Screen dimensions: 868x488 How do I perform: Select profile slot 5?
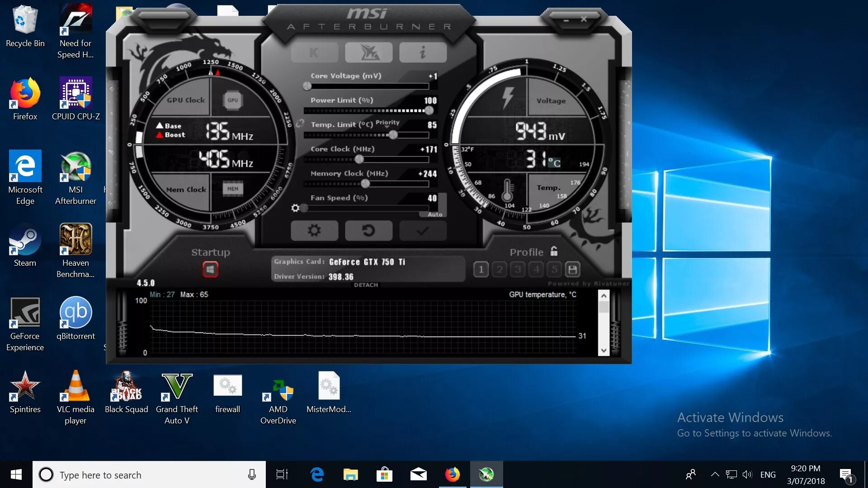coord(555,270)
